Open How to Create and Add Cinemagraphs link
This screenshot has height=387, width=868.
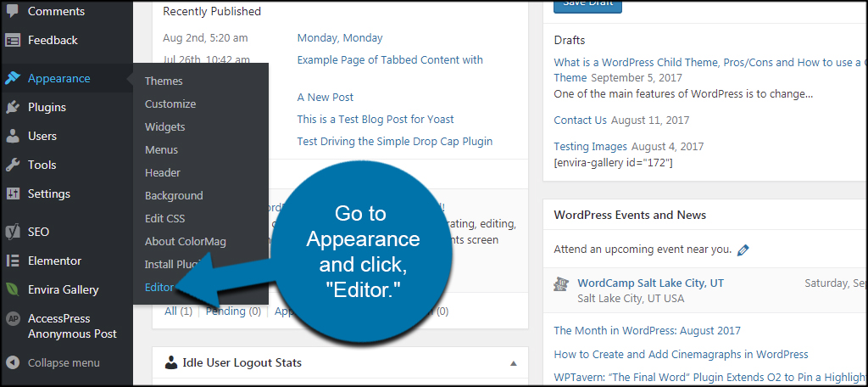pyautogui.click(x=681, y=354)
